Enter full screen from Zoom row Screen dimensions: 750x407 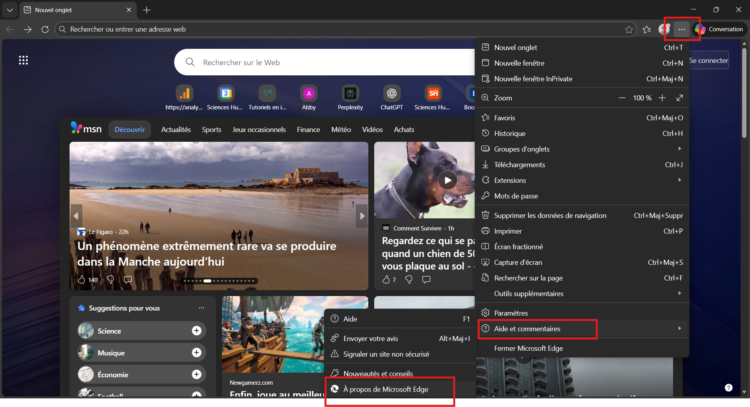[680, 98]
